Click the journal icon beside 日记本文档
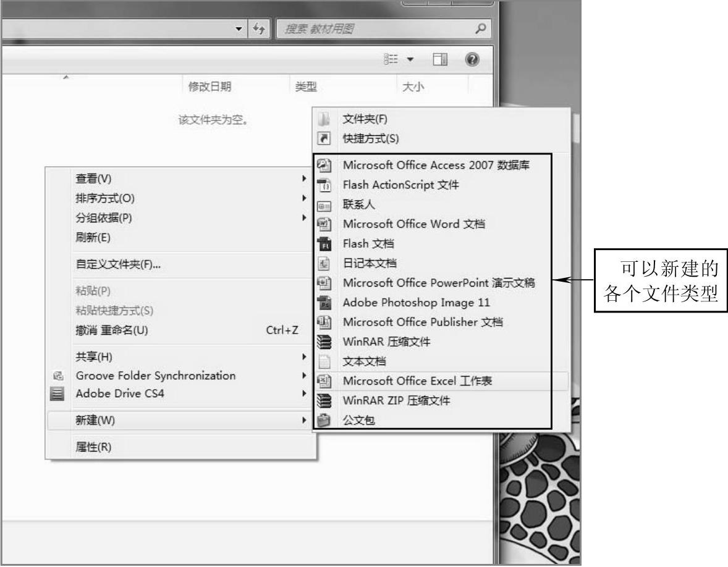The width and height of the screenshot is (728, 567). pos(324,263)
